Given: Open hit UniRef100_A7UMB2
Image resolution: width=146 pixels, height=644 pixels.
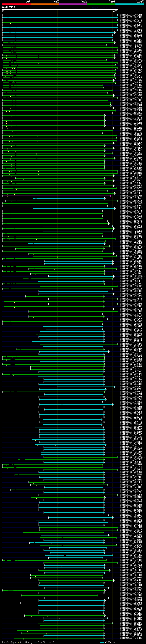Looking at the screenshot, I should point(131,30).
